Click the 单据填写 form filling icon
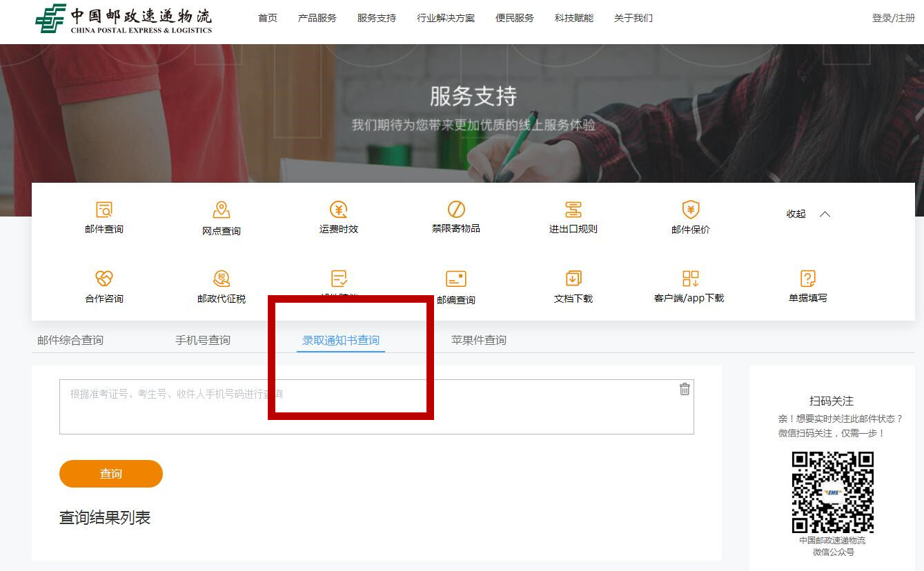The width and height of the screenshot is (924, 571). point(806,285)
